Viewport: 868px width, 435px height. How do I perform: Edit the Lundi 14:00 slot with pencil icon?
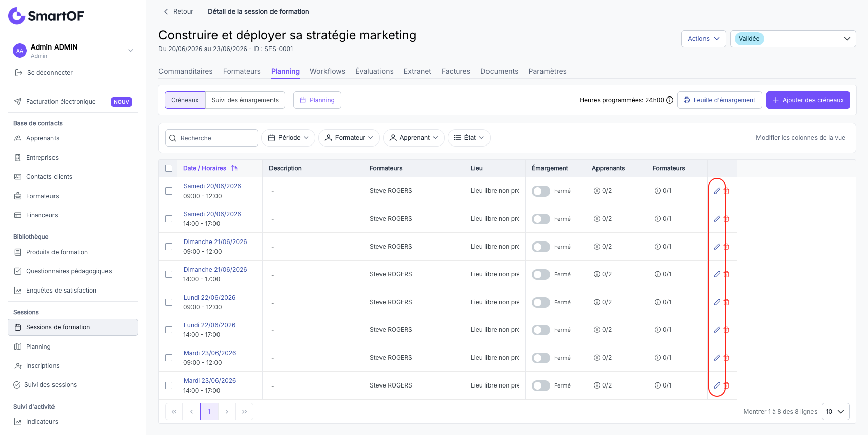point(717,330)
